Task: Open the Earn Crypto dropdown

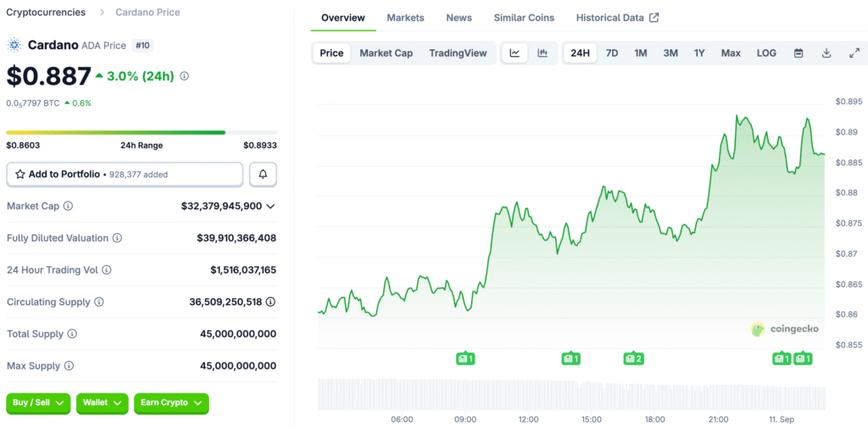Action: pos(171,403)
